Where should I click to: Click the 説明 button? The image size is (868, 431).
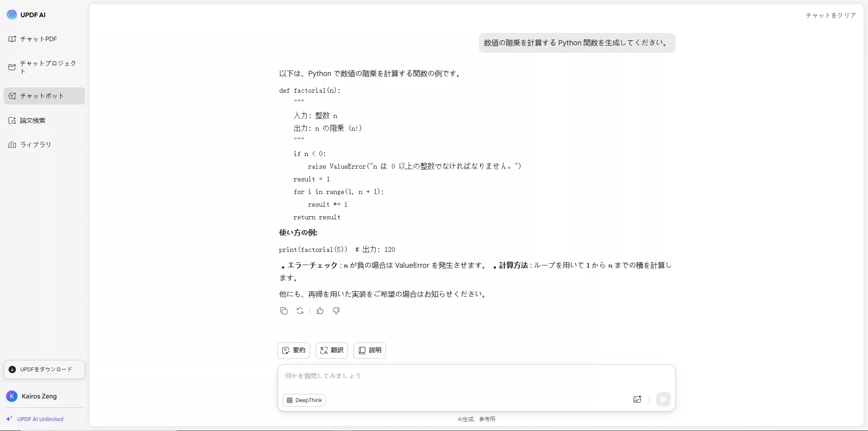coord(370,350)
